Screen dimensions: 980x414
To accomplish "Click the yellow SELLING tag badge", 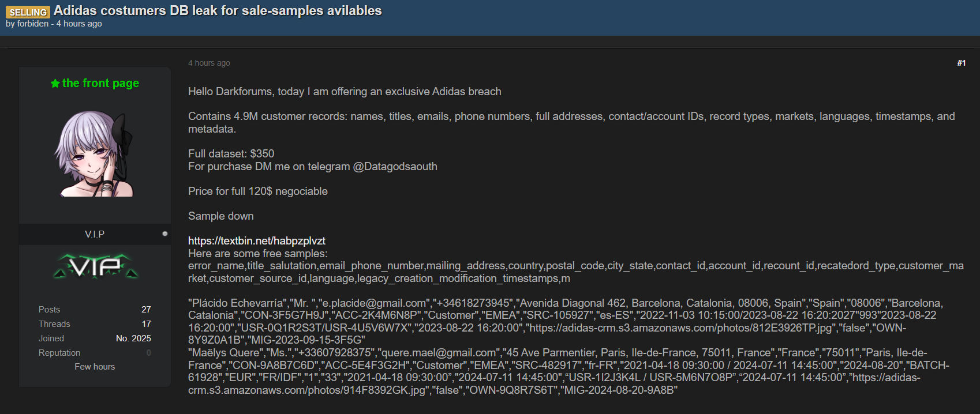I will pyautogui.click(x=28, y=12).
